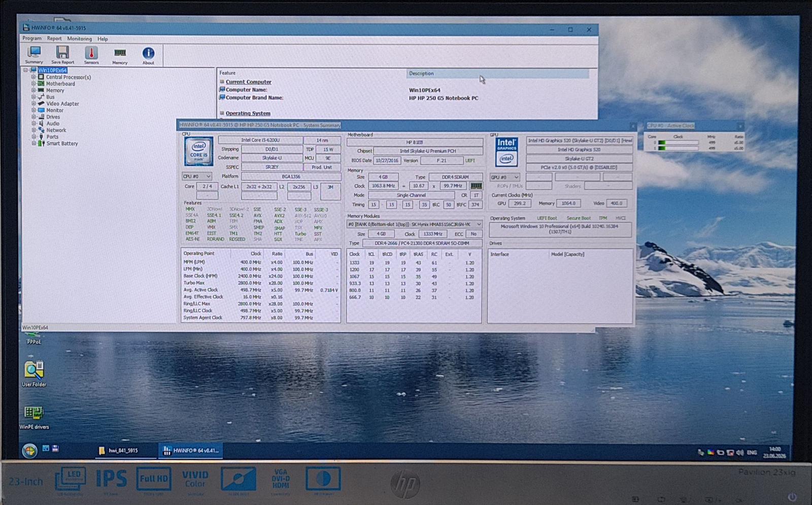Screen dimensions: 812x505
Task: Open the WinPE drivers desktop icon
Action: [x=34, y=417]
